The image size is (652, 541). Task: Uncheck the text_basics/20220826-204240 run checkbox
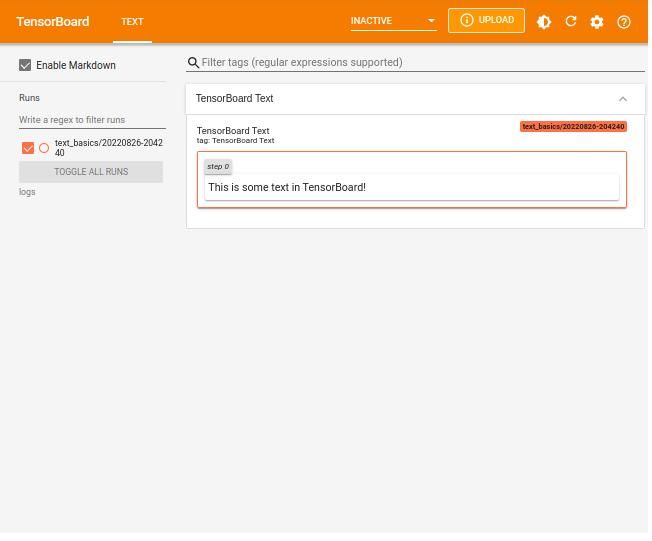(28, 148)
